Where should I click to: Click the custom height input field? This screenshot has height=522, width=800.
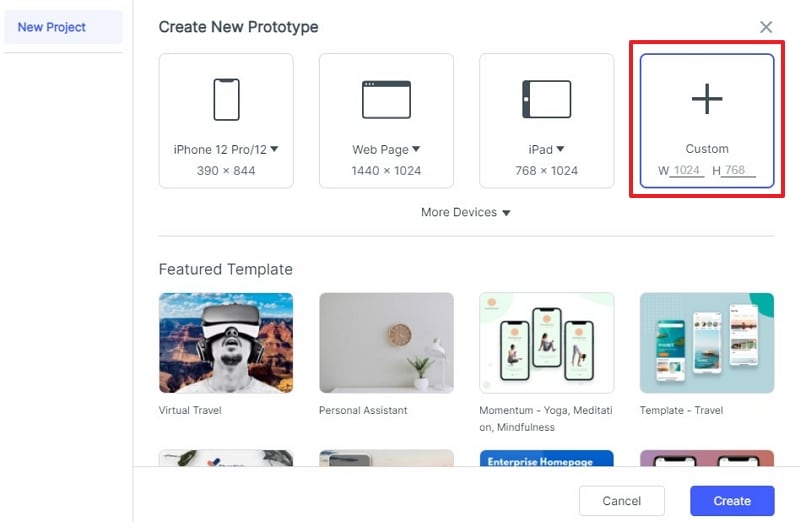(738, 171)
